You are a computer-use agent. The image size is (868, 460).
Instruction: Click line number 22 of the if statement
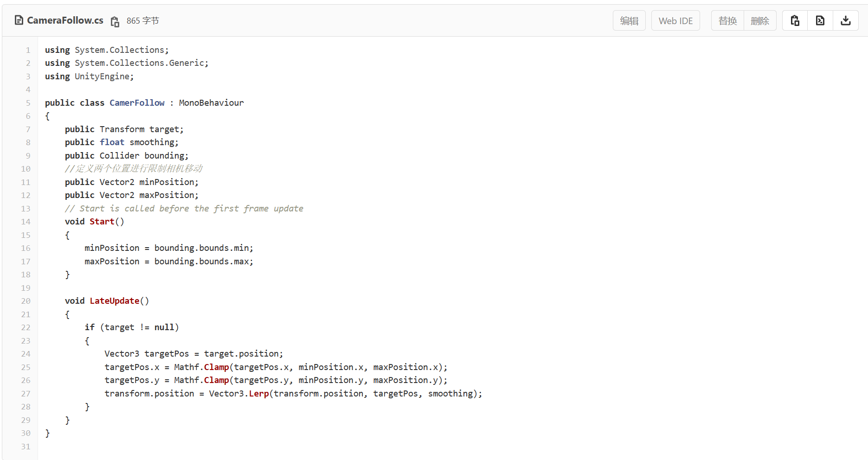pos(26,327)
